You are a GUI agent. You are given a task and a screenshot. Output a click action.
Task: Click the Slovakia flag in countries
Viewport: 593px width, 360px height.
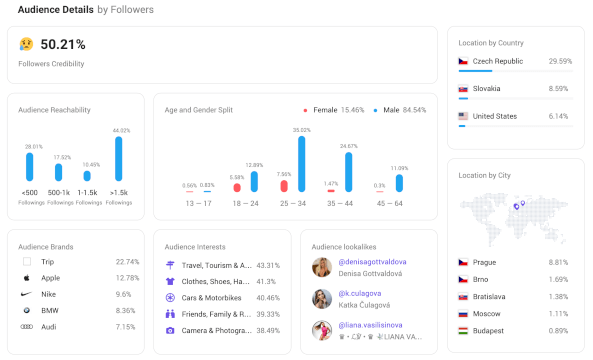pos(463,89)
